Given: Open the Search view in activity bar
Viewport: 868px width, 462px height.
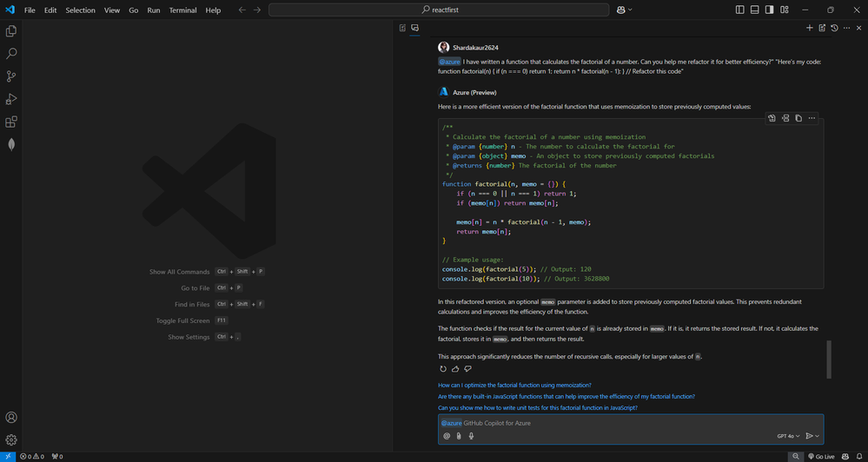Looking at the screenshot, I should [11, 54].
